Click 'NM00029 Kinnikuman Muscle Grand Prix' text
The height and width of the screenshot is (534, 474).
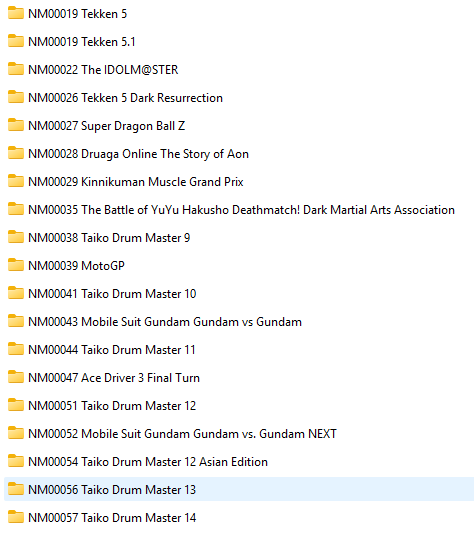coord(136,182)
